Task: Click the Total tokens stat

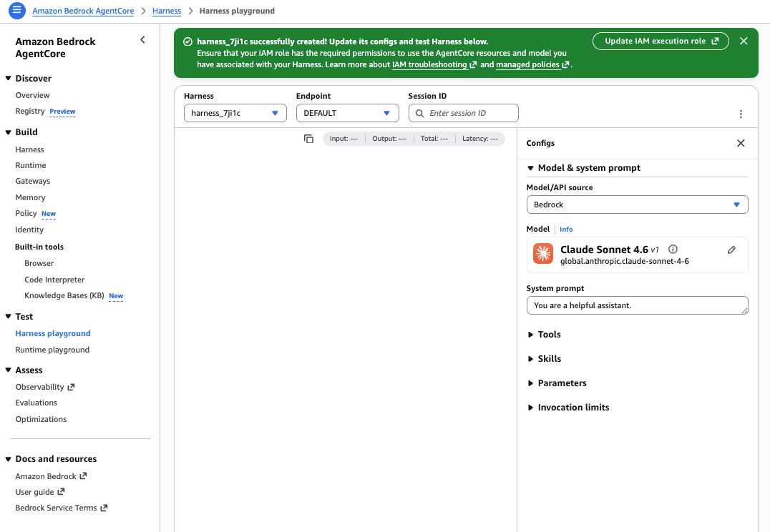Action: [434, 139]
